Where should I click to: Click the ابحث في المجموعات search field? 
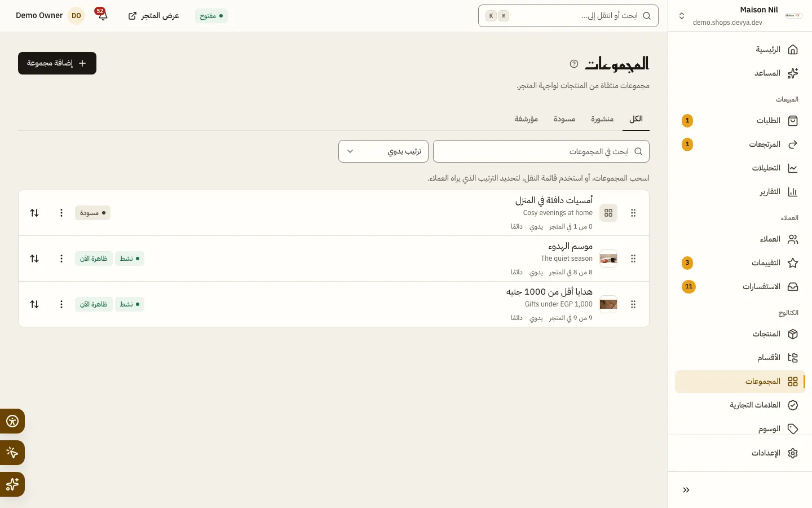point(541,151)
